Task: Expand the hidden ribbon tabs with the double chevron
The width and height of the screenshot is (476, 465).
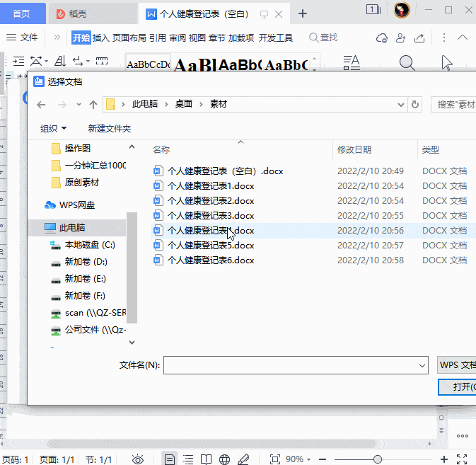Action: [57, 38]
